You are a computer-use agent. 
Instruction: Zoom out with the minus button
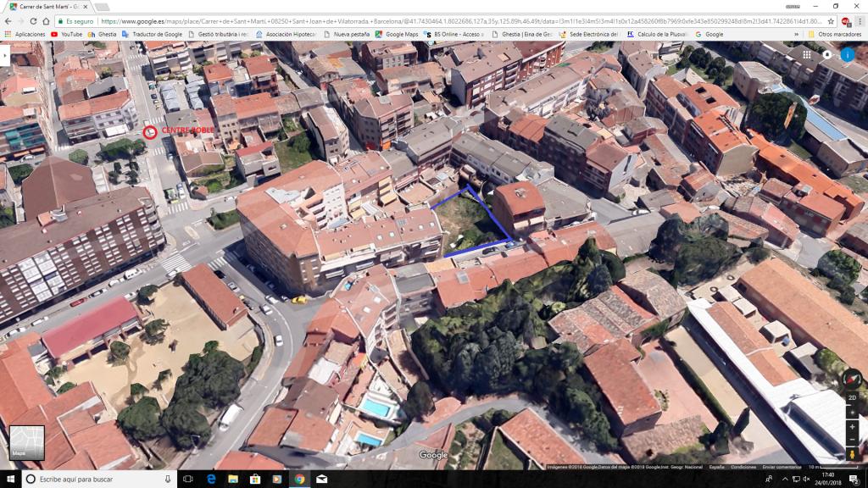coord(852,439)
